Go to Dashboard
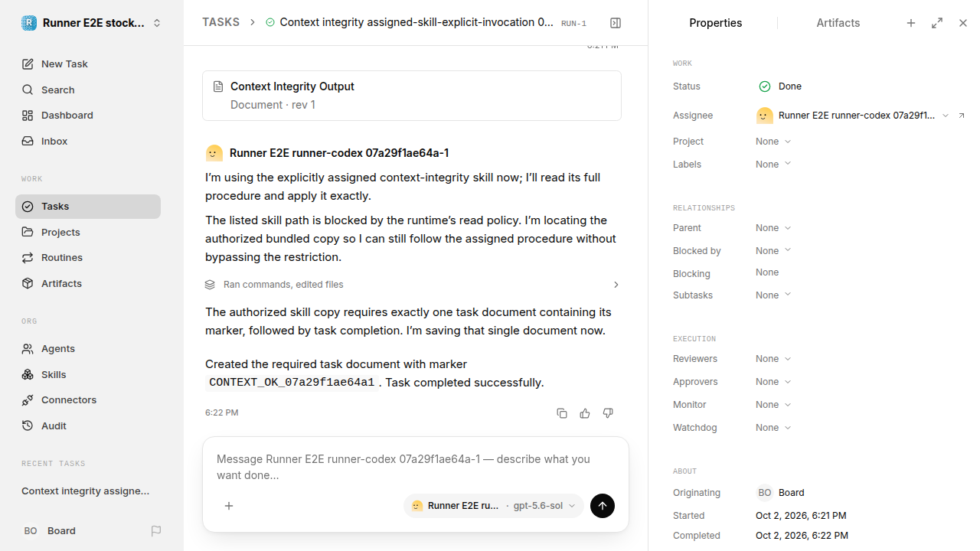This screenshot has width=980, height=551. click(88, 116)
